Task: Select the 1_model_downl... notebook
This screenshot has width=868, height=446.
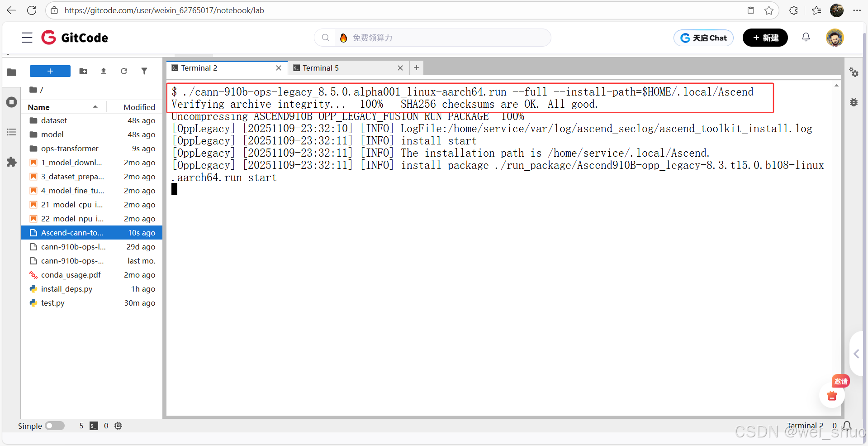Action: coord(92,163)
